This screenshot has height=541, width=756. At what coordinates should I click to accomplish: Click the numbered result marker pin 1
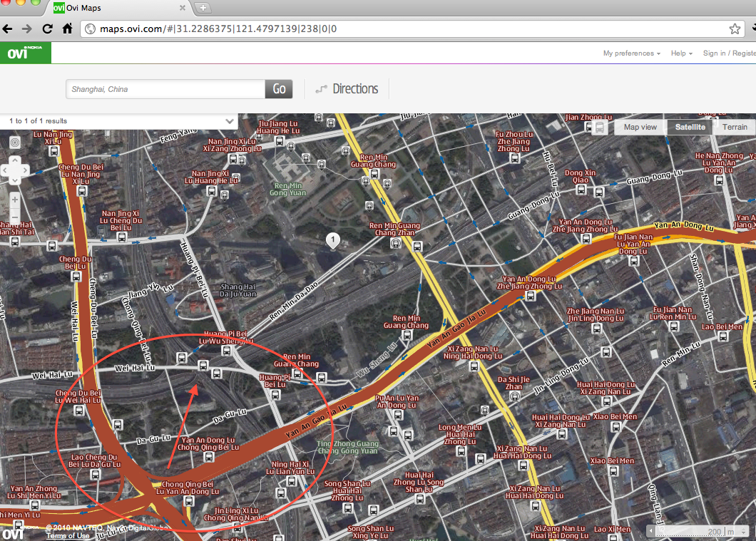[332, 241]
